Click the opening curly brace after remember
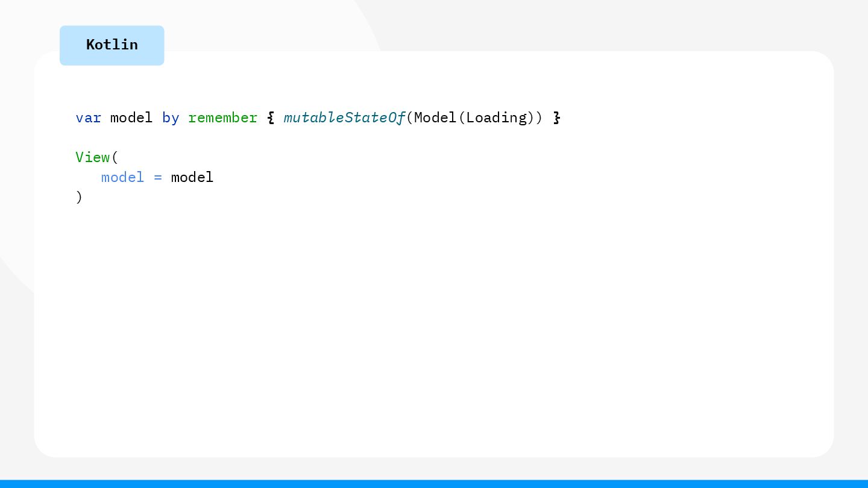Image resolution: width=868 pixels, height=488 pixels. pos(271,117)
